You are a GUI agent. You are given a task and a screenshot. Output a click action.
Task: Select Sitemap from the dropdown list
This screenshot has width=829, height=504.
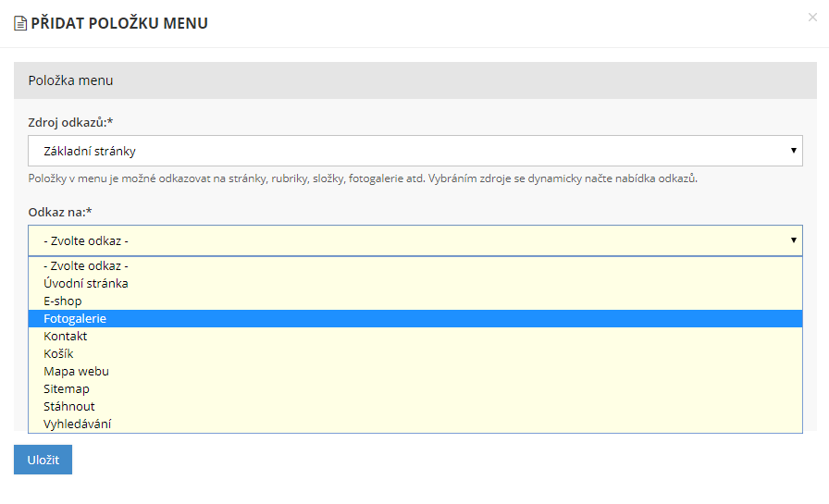point(67,388)
